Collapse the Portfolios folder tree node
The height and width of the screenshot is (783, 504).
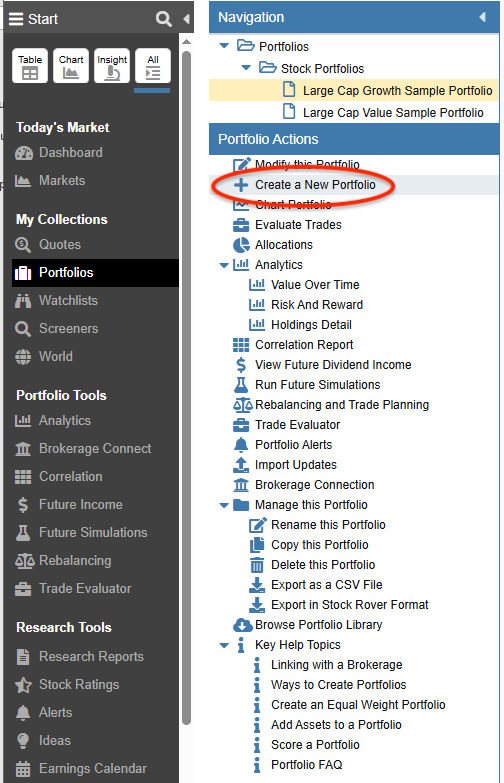(224, 46)
